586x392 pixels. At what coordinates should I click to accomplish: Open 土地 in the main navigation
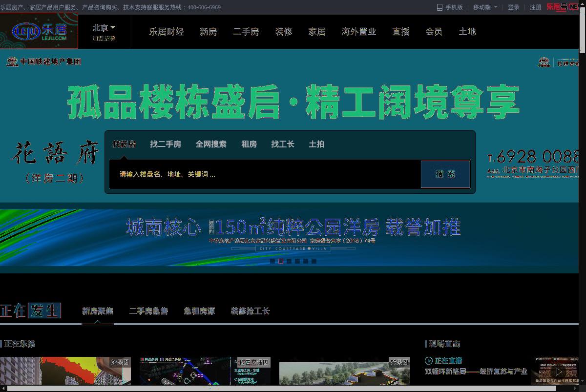coord(467,32)
